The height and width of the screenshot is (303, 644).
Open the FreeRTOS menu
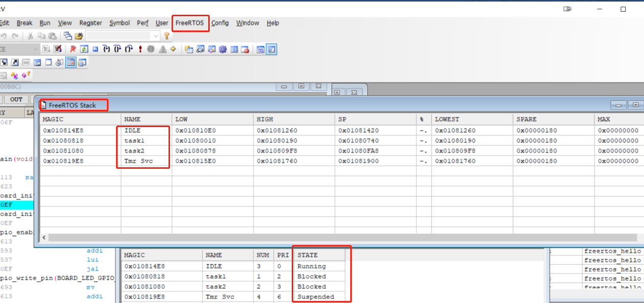[x=189, y=23]
